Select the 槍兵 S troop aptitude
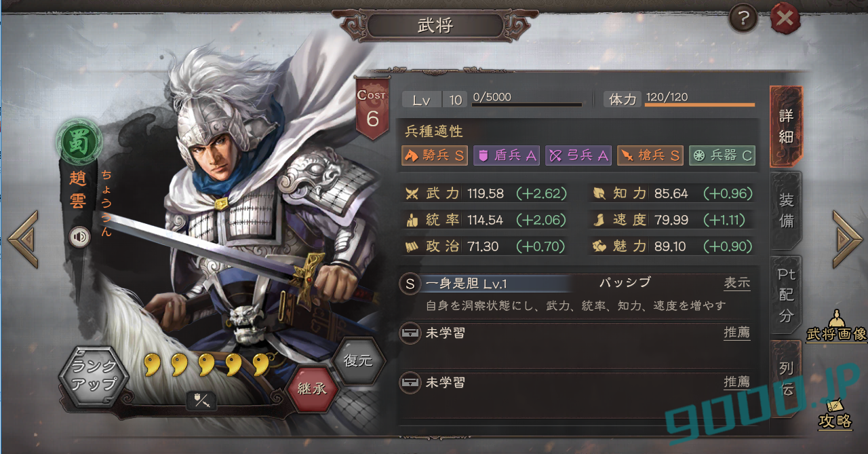868x454 pixels. click(650, 155)
